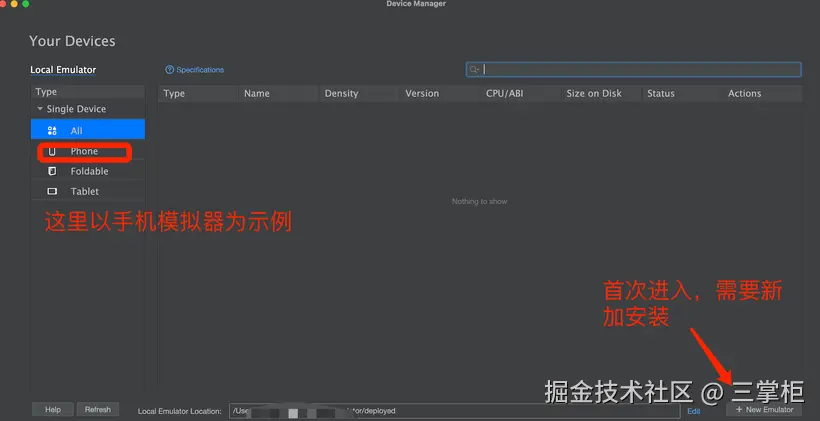Sort by the Version column header

coord(440,93)
